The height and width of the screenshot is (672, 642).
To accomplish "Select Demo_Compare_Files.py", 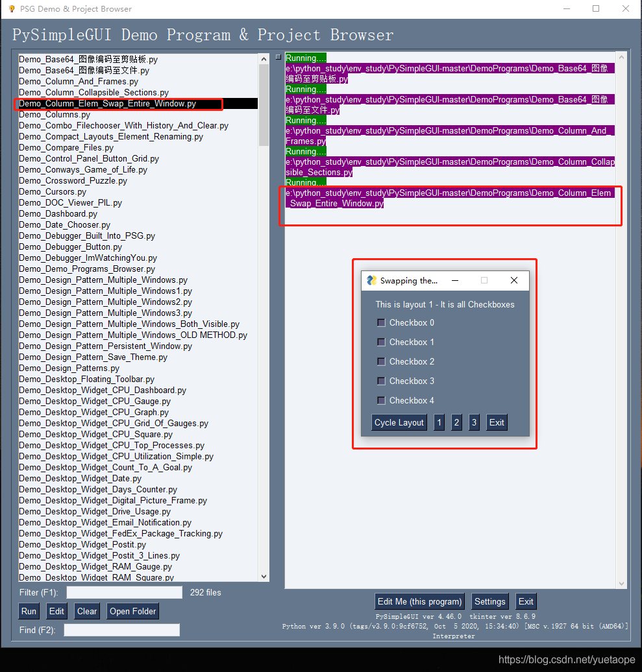I will pos(66,147).
